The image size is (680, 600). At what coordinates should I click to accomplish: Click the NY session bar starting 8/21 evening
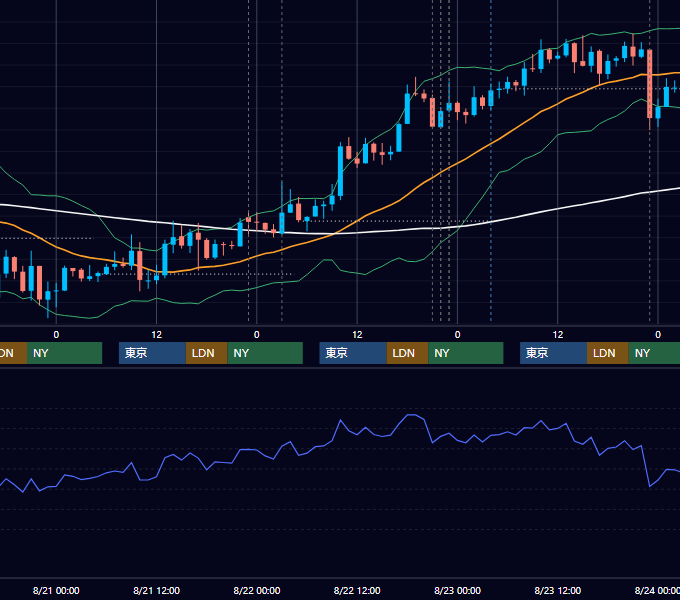point(265,353)
